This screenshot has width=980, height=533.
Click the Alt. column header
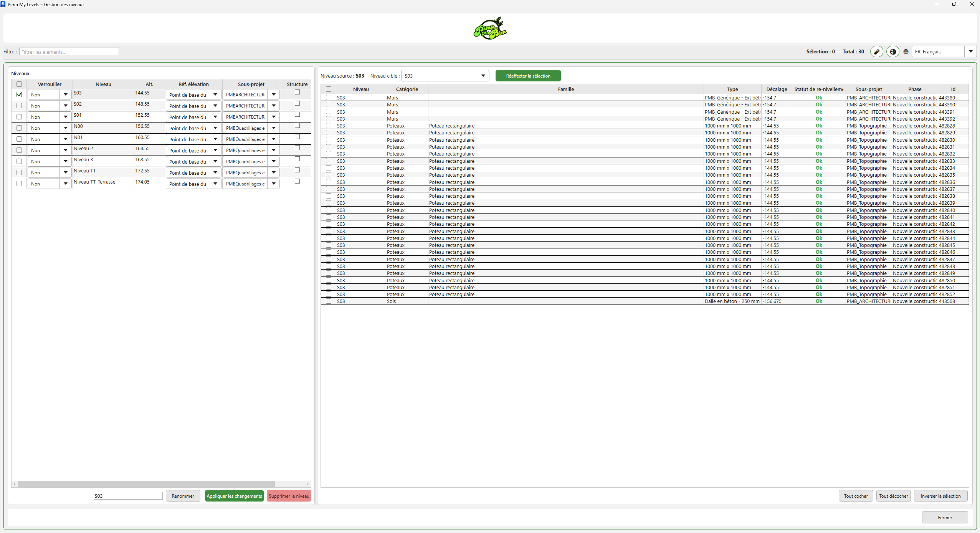[149, 84]
